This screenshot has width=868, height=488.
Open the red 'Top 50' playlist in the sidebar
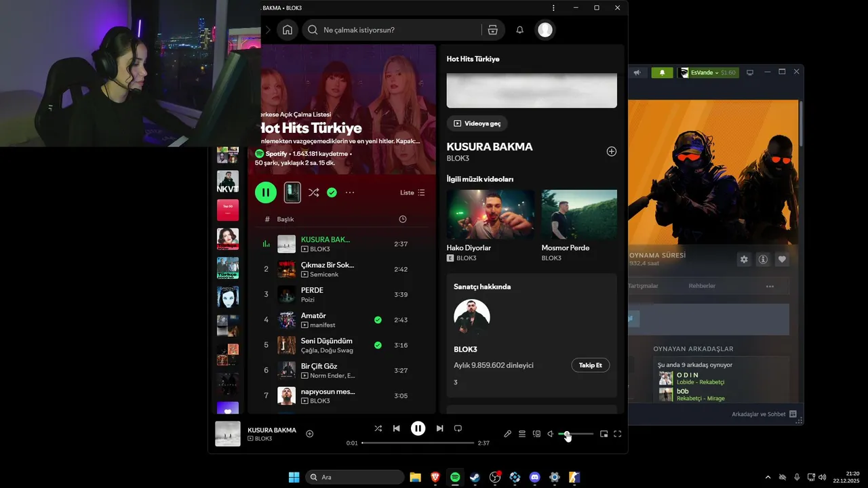tap(228, 210)
